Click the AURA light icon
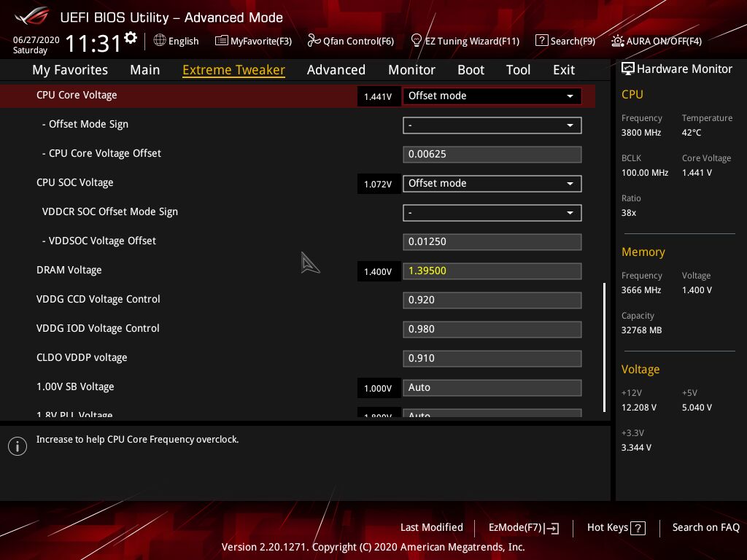747x560 pixels. coord(617,41)
